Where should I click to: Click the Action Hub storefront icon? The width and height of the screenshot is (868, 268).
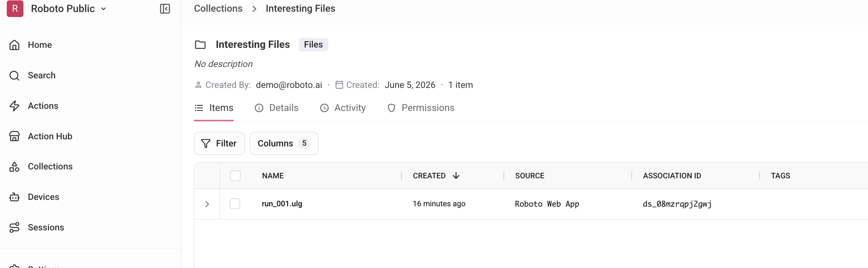click(14, 136)
